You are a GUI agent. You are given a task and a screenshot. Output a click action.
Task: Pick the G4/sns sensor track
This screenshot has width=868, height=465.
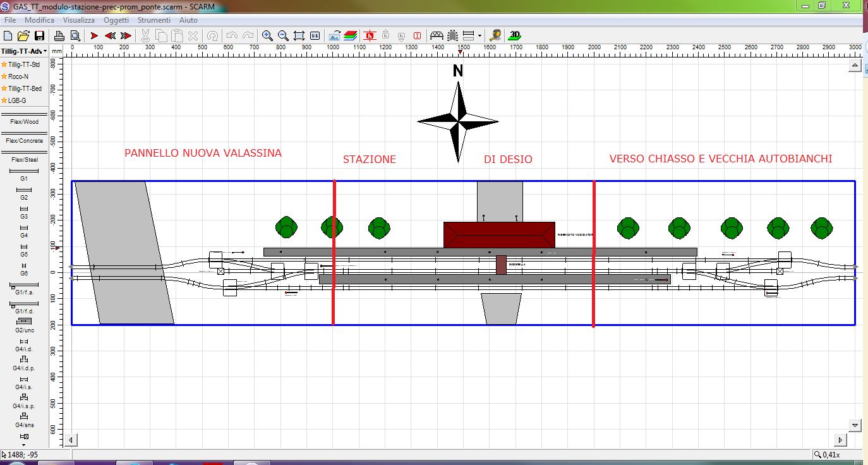[x=24, y=421]
